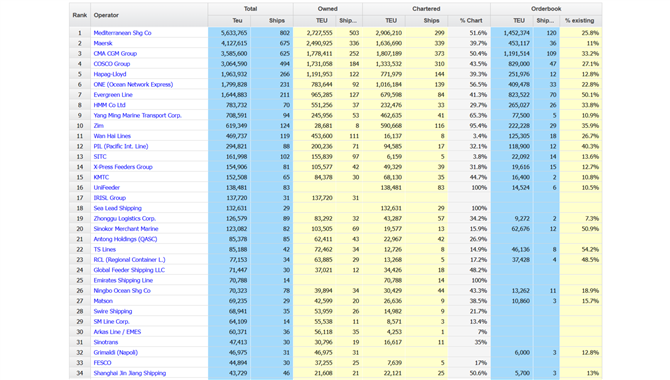Screen dimensions: 670x380
Task: Click Yang Ming total TEU 708,591
Action: (x=236, y=115)
